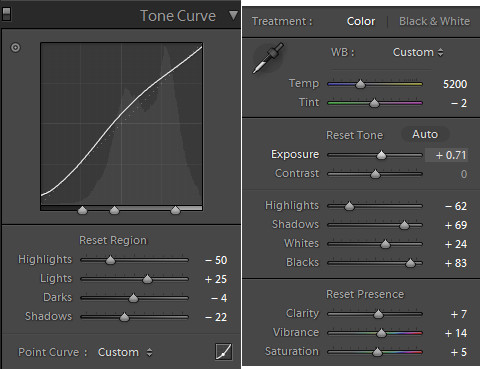Screen dimensions: 483x369
Task: Open the Point Curve Custom dropdown
Action: pos(125,352)
